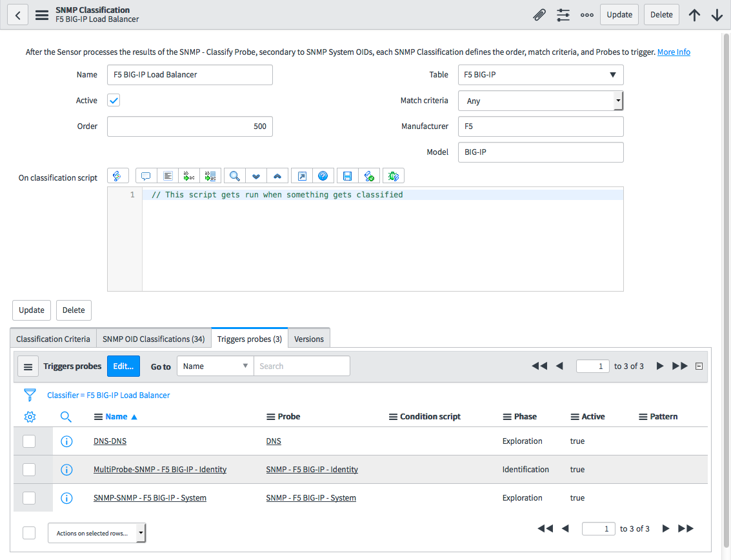Screen dimensions: 731x560
Task: Select the Triggers probes tab
Action: click(250, 339)
